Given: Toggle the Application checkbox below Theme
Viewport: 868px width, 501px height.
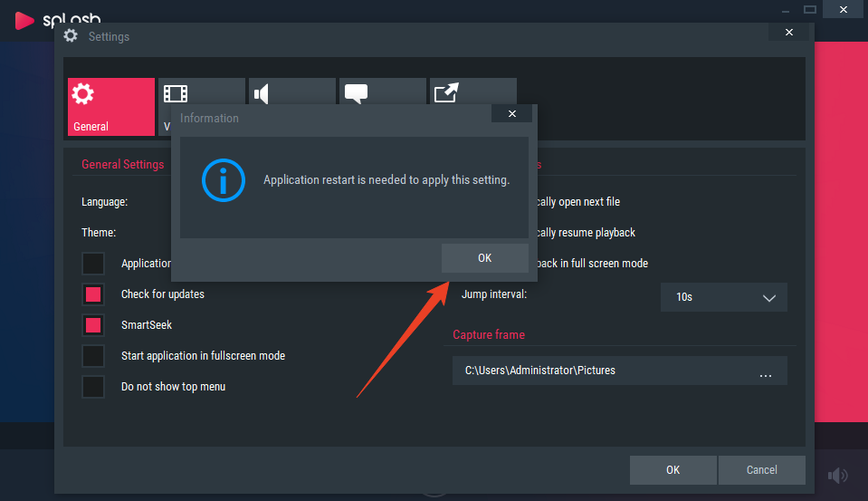Looking at the screenshot, I should coord(93,264).
